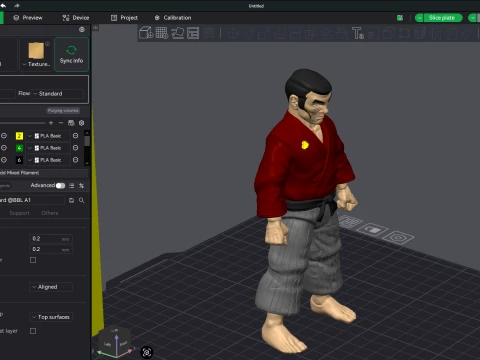
Task: Select the Auto orient toolbar icon
Action: point(178,33)
